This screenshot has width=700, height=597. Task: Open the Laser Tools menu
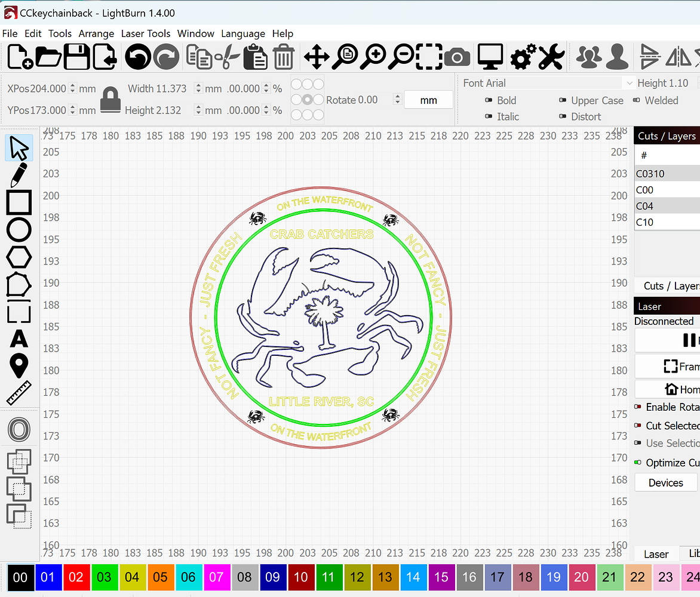(x=146, y=33)
